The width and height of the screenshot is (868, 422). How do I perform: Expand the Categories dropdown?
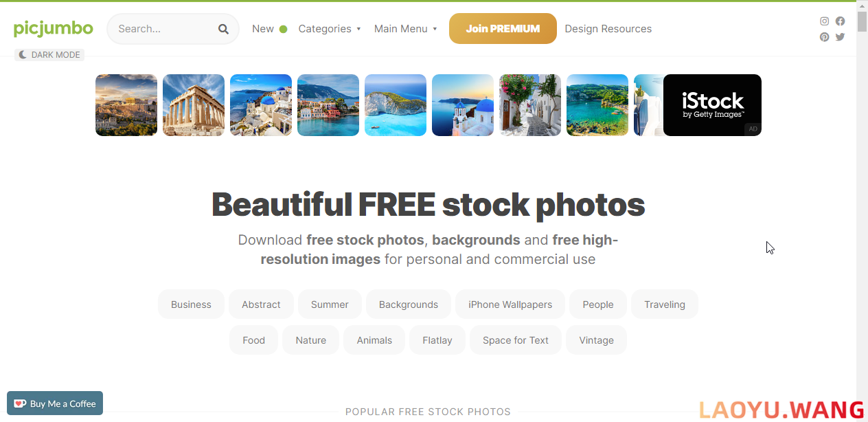330,29
